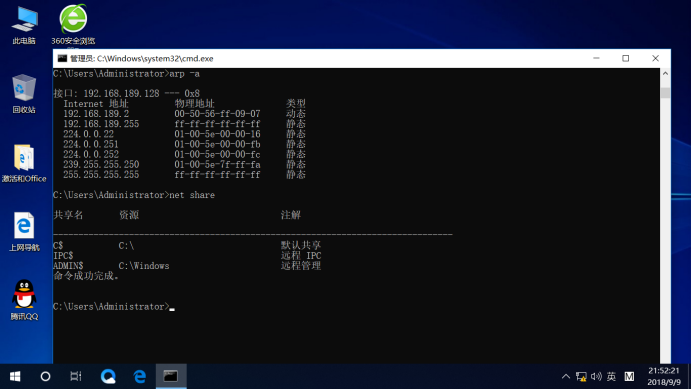Click the IP address 192.168.189.2
The height and width of the screenshot is (389, 692).
(x=96, y=114)
